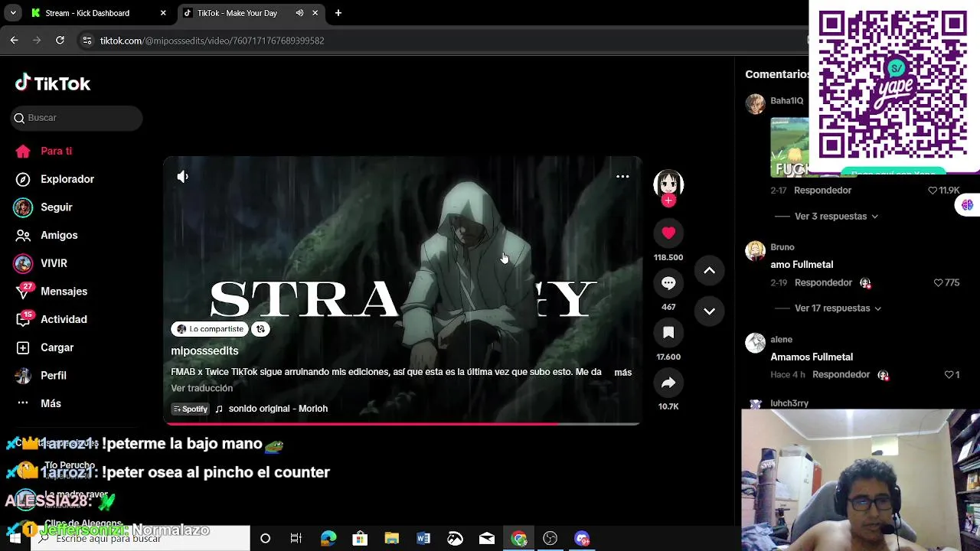
Task: Click the browser back arrow
Action: coord(14,41)
